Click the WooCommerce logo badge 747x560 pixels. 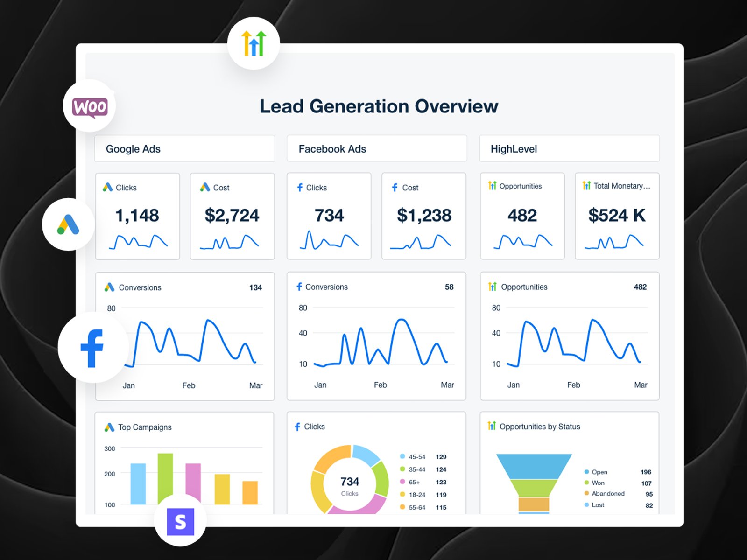tap(90, 106)
